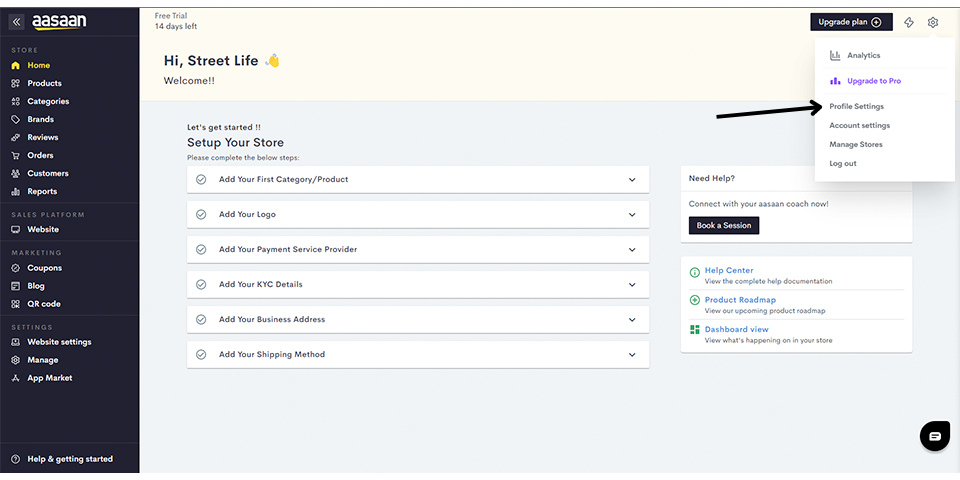Open QR code from the sidebar

coord(43,304)
